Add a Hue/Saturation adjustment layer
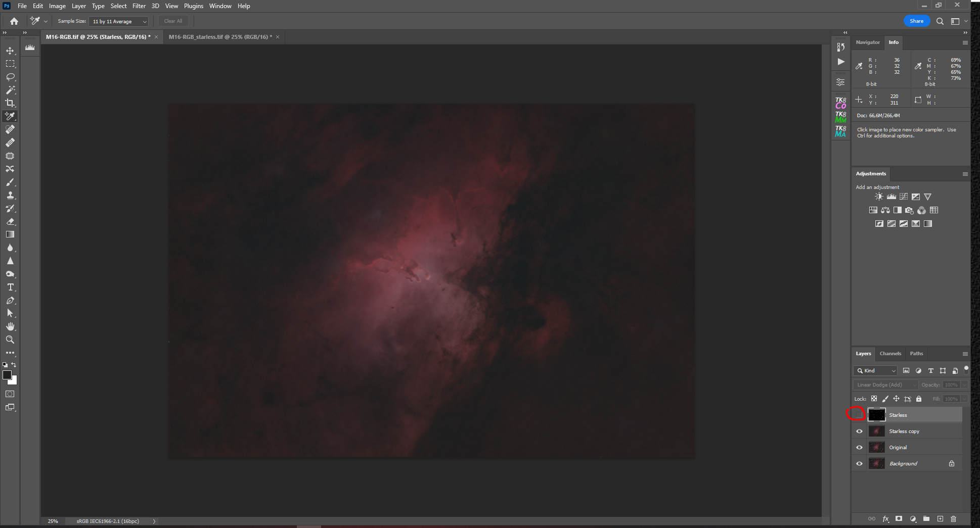Screen dimensions: 980x528 (873, 210)
